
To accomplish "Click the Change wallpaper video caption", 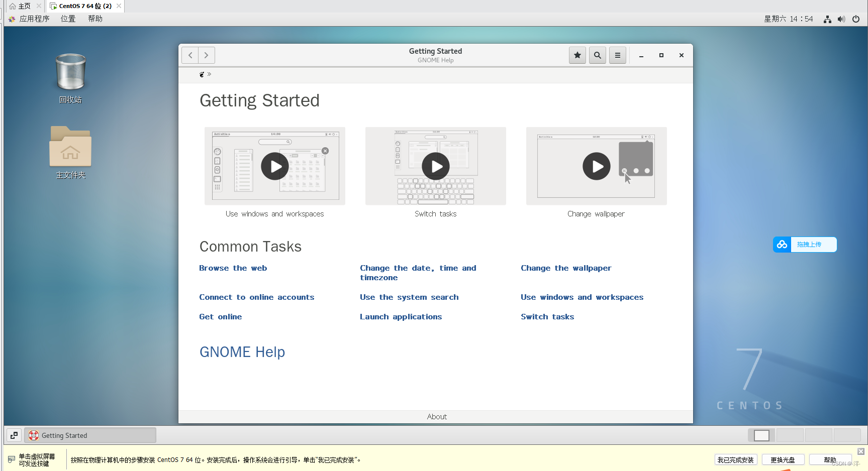I will tap(596, 214).
